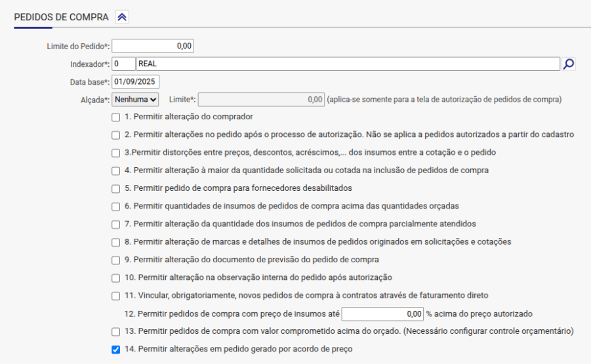Check option 11 vincular a contratos
The height and width of the screenshot is (364, 591).
point(115,296)
